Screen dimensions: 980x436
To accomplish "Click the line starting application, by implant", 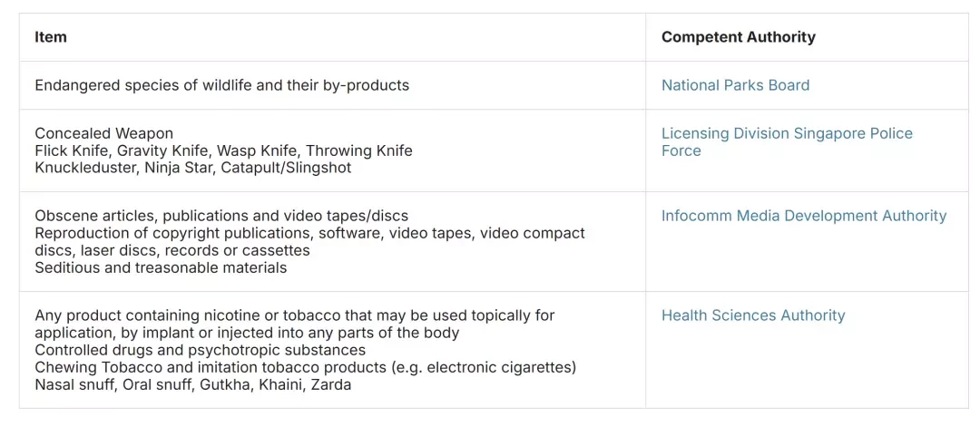I will 247,333.
